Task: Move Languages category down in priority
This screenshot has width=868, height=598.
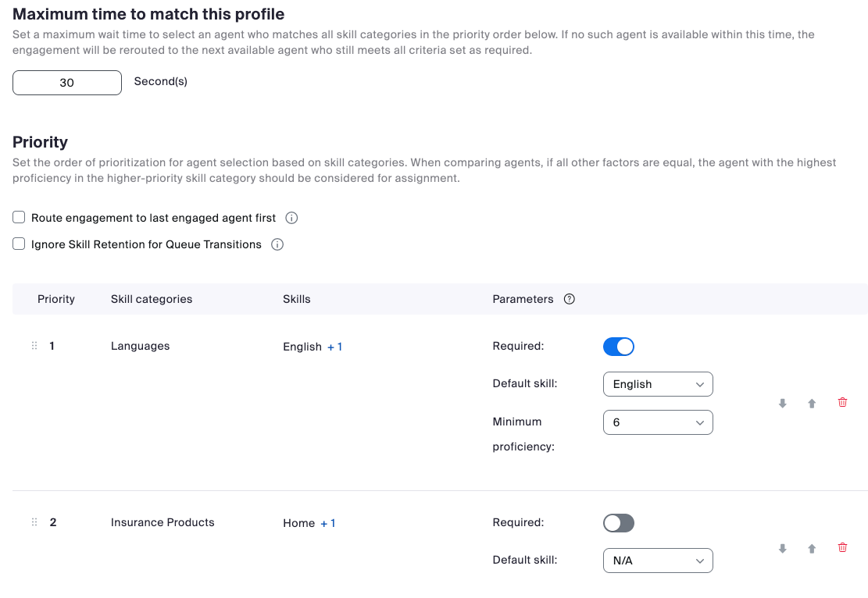Action: [782, 404]
